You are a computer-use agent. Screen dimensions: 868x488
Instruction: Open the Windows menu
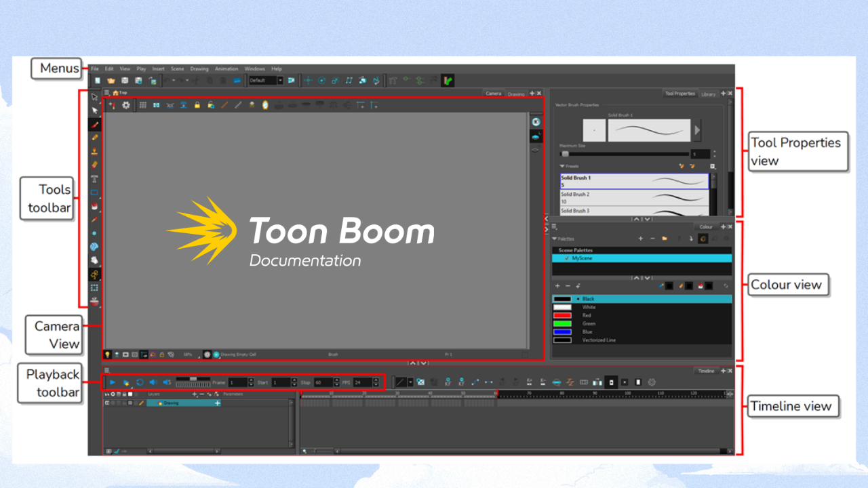tap(255, 68)
